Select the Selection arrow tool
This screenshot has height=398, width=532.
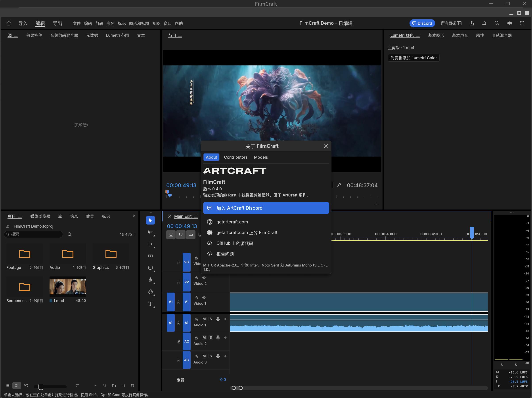(x=150, y=220)
